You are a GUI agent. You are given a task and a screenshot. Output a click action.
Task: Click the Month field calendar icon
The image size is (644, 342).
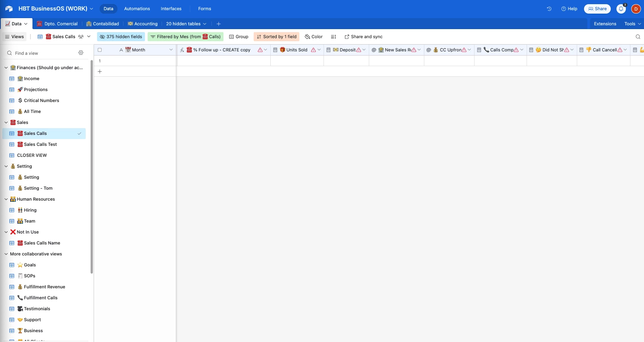pyautogui.click(x=128, y=50)
